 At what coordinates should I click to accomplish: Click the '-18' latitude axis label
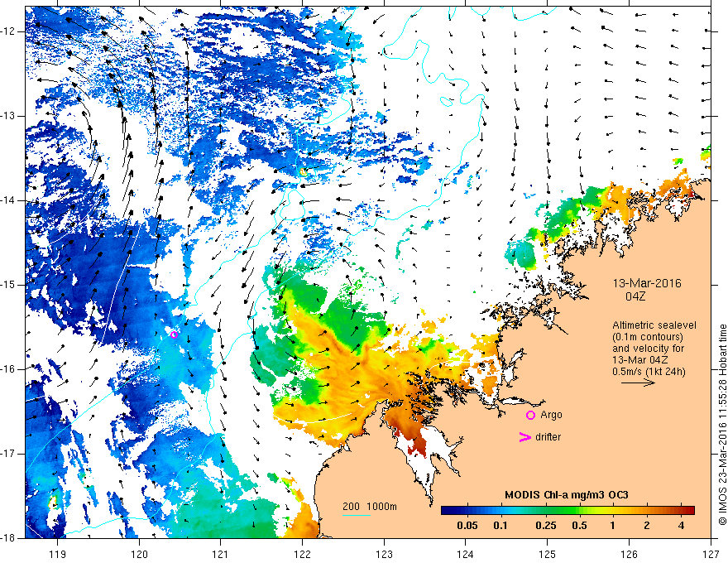[x=8, y=538]
